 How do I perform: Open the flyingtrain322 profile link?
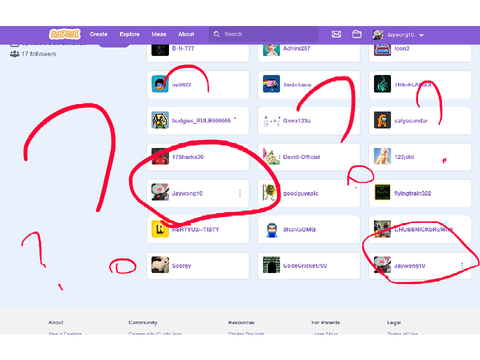coord(413,193)
